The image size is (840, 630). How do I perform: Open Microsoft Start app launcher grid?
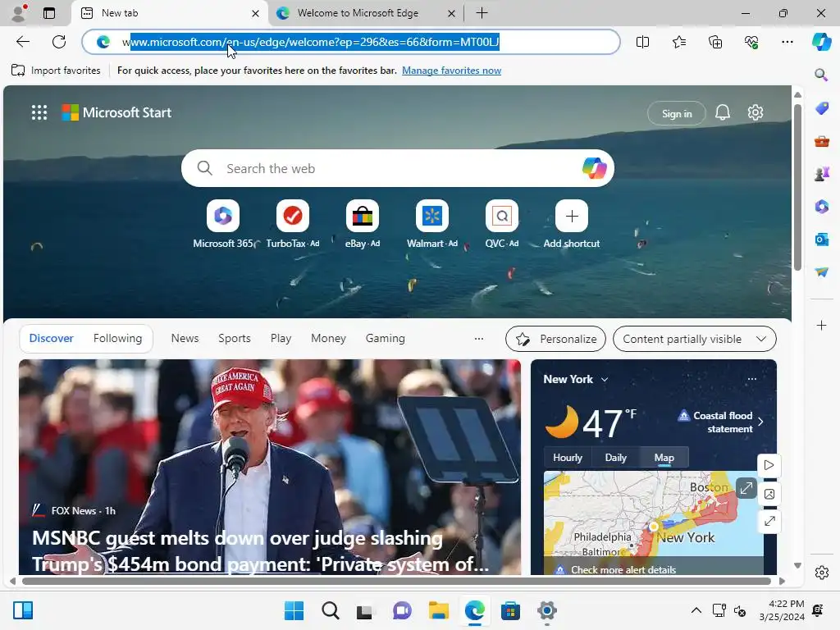point(39,112)
